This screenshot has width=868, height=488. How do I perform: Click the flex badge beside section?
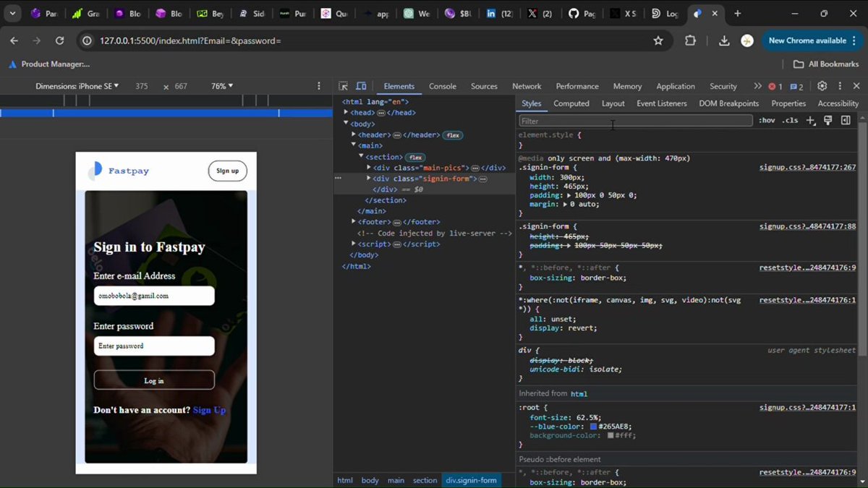pos(415,157)
